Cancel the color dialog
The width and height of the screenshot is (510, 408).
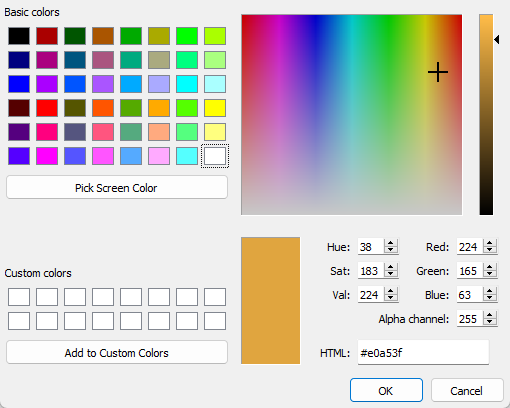click(x=467, y=390)
